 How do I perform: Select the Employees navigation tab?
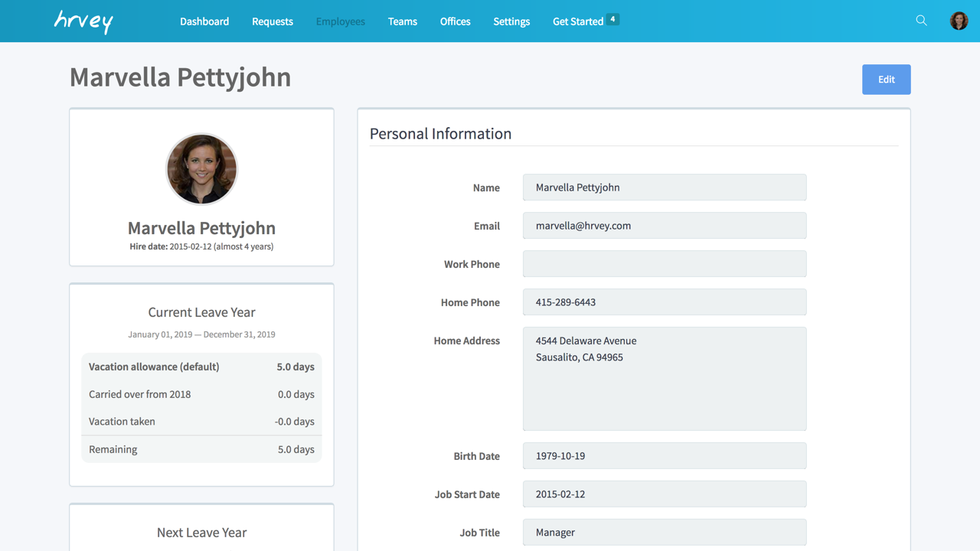[340, 21]
